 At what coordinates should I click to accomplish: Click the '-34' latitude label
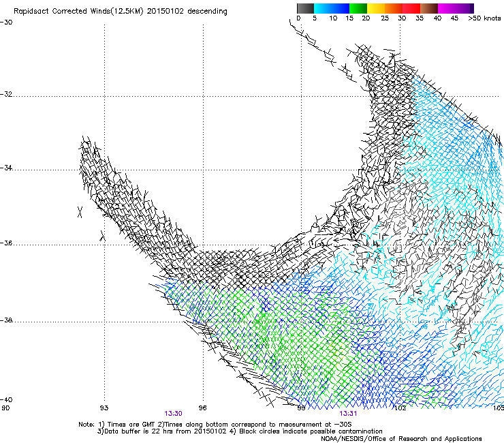(x=6, y=168)
